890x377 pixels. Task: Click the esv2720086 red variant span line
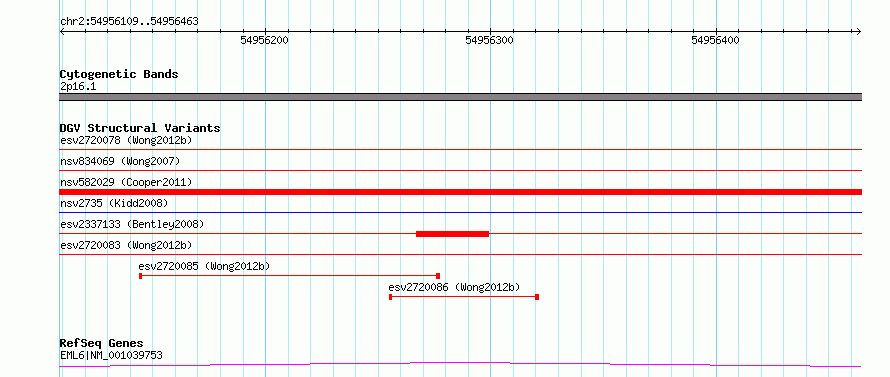coord(464,297)
